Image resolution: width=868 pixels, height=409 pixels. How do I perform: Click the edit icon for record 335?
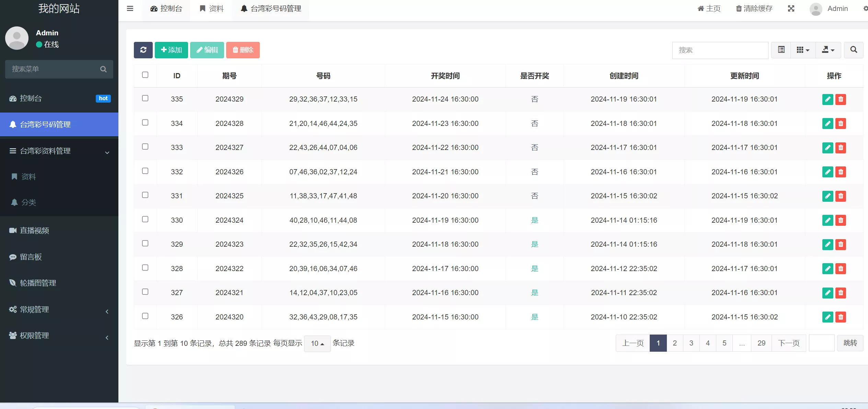click(827, 99)
